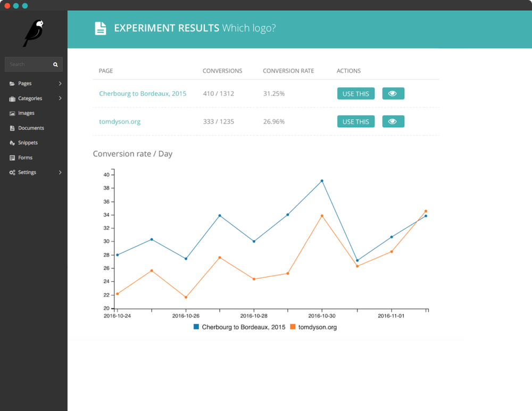Viewport: 532px width, 411px height.
Task: Click legend label Cherbourg to Bordeaux, 2015
Action: click(x=244, y=327)
